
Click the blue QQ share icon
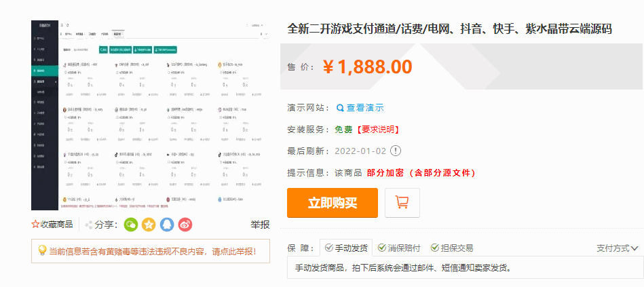coord(167,225)
